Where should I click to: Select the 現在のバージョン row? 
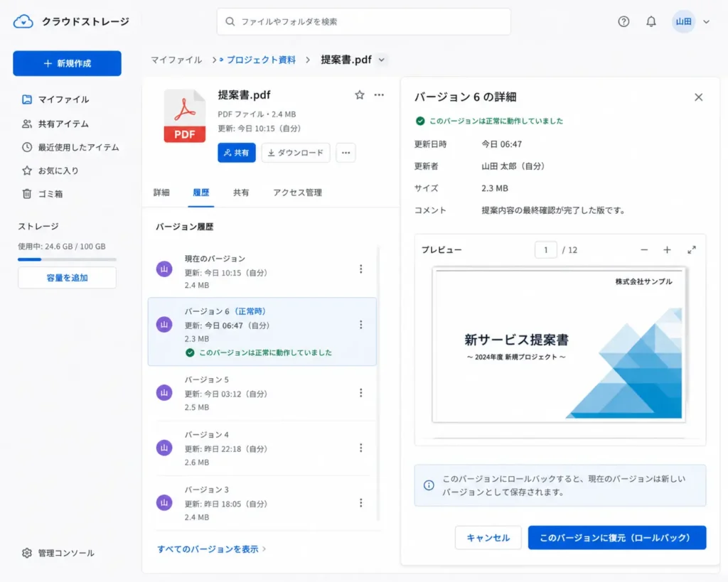click(x=262, y=271)
